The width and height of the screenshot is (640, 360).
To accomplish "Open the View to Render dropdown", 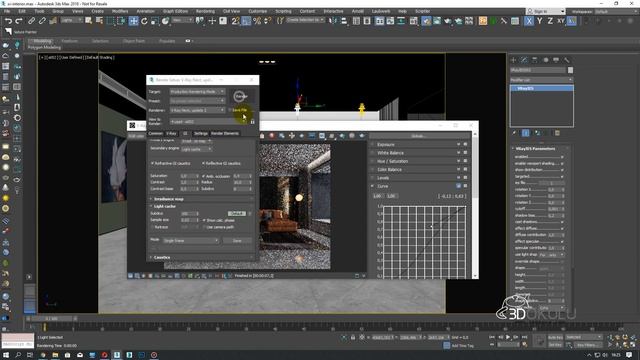I will click(209, 122).
